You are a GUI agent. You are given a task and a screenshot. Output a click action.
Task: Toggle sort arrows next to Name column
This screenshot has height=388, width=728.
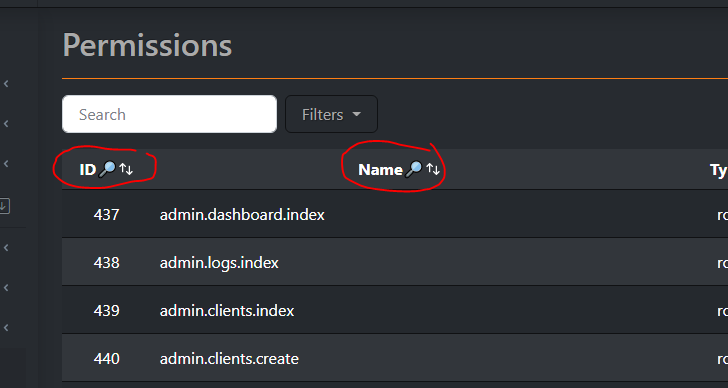[433, 169]
